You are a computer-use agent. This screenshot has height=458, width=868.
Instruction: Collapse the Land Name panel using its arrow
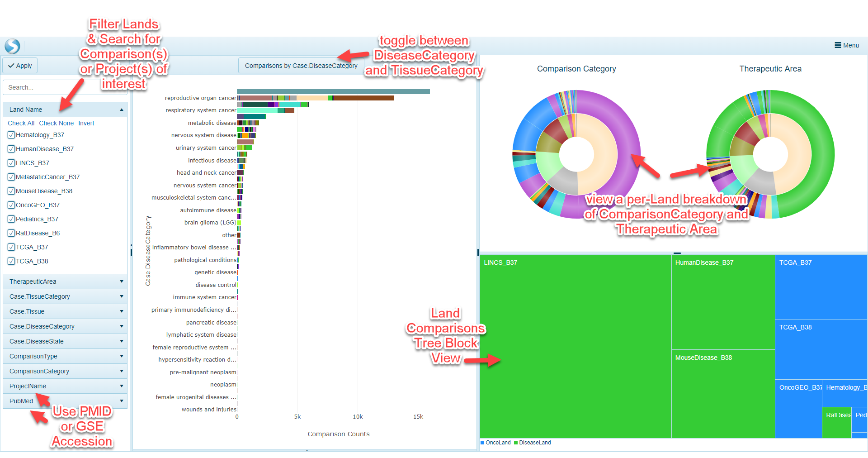tap(121, 109)
